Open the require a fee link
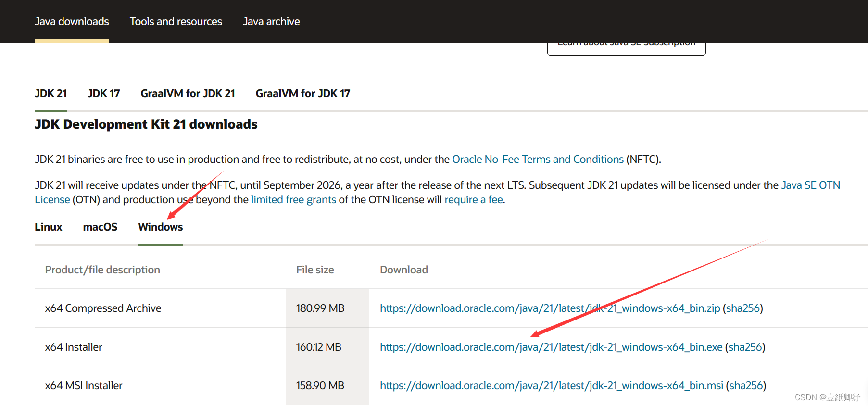Viewport: 868px width, 406px height. click(474, 199)
